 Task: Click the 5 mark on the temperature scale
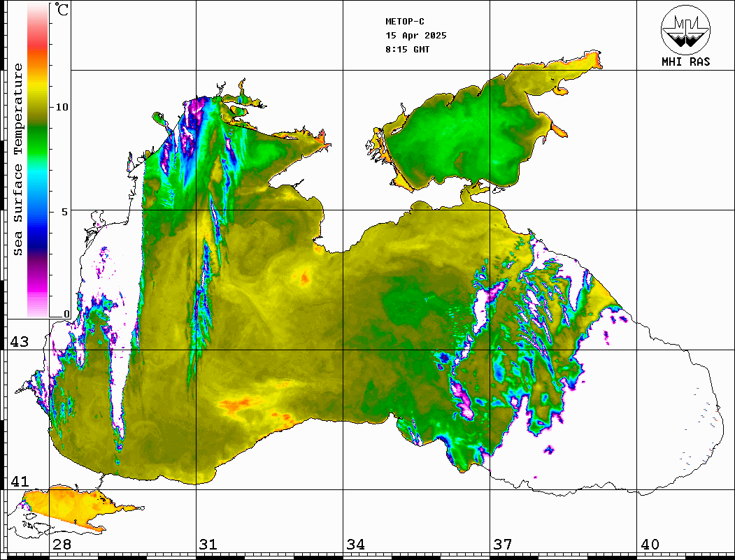click(64, 212)
